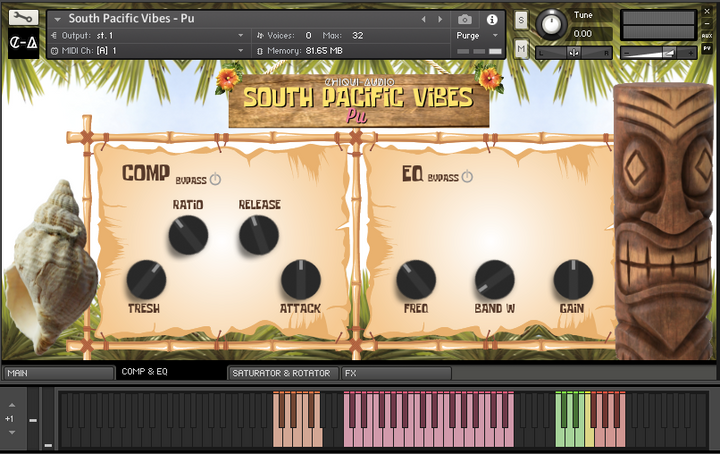Click the camera snapshot icon
720x454 pixels.
click(465, 19)
